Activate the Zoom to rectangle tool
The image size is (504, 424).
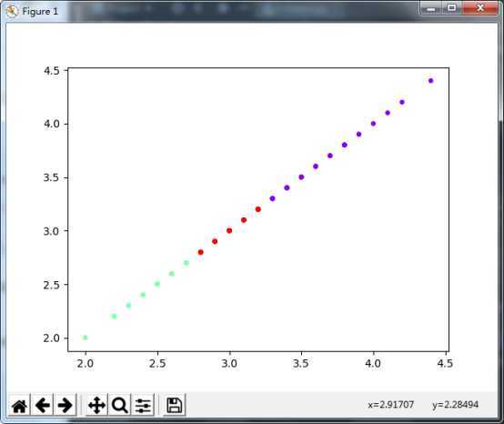119,405
